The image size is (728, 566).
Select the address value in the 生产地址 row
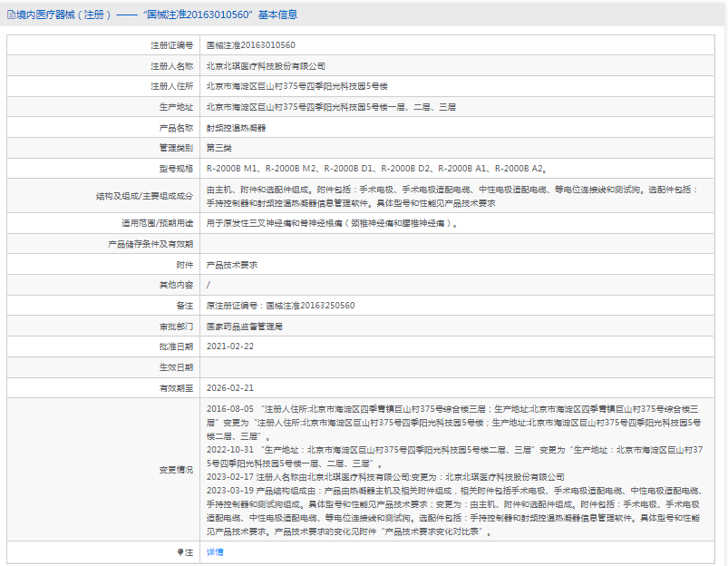click(x=331, y=107)
